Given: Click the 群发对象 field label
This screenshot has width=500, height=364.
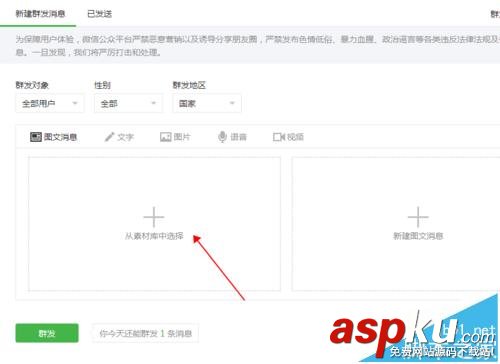Looking at the screenshot, I should point(32,85).
